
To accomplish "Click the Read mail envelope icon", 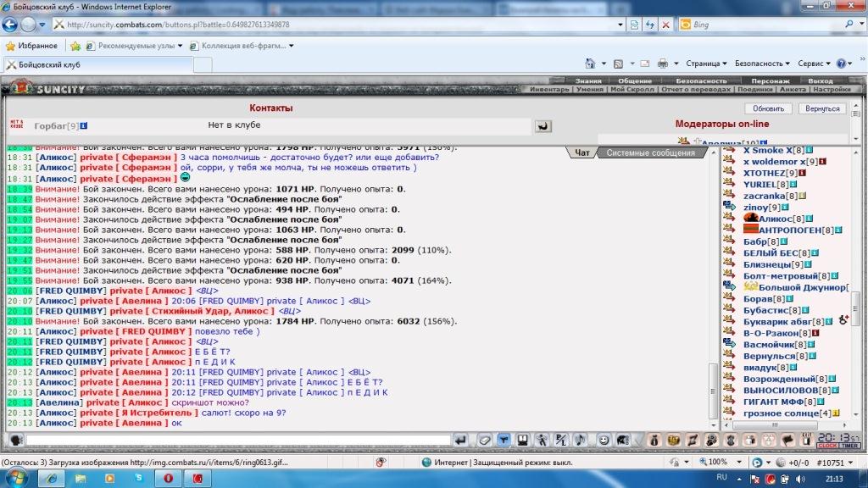I will 645,64.
